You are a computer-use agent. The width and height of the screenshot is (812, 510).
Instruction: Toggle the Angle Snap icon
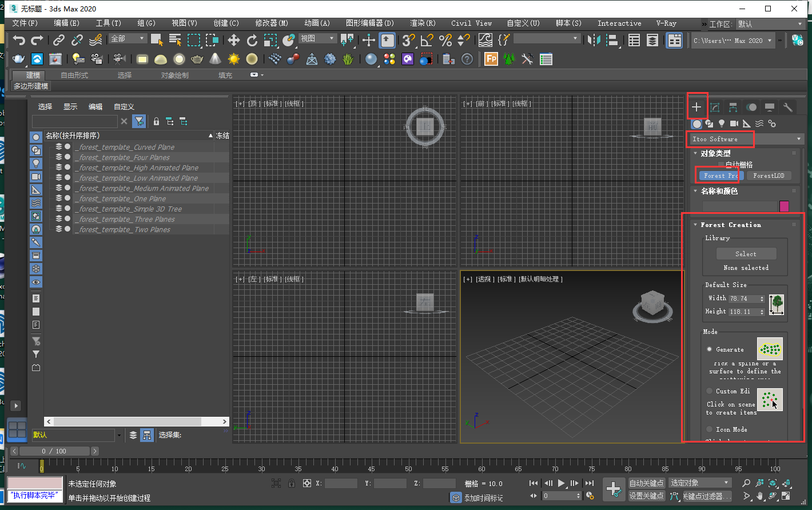click(427, 40)
